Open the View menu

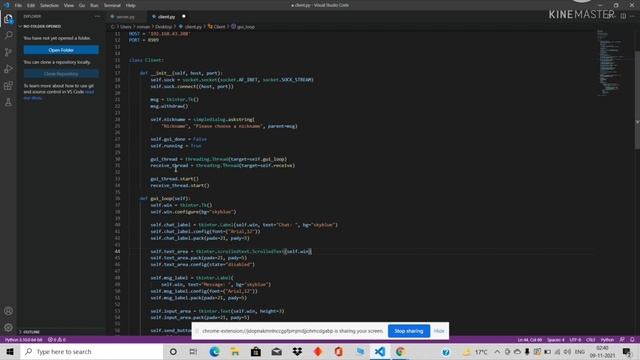(69, 5)
